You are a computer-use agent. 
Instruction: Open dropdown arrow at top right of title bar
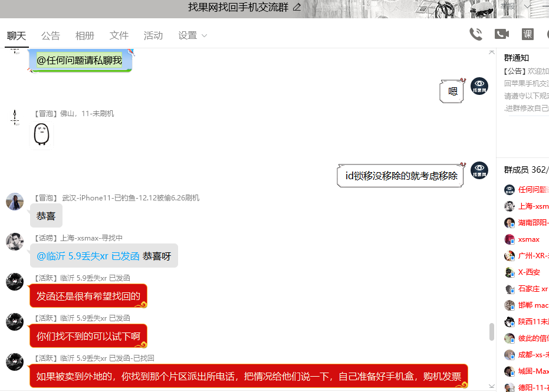pos(527,6)
